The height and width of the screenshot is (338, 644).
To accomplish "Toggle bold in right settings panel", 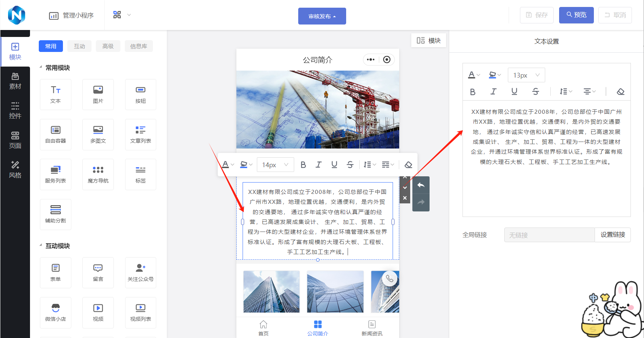I will tap(472, 91).
